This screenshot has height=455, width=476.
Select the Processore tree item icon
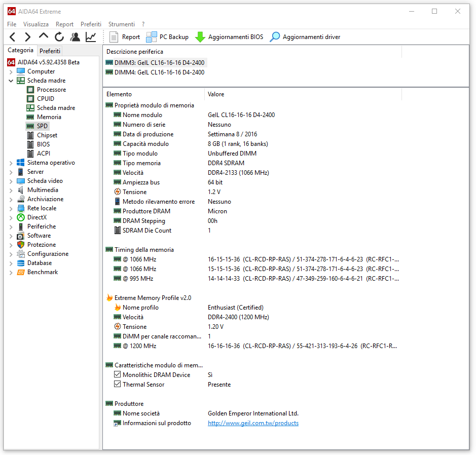[30, 90]
